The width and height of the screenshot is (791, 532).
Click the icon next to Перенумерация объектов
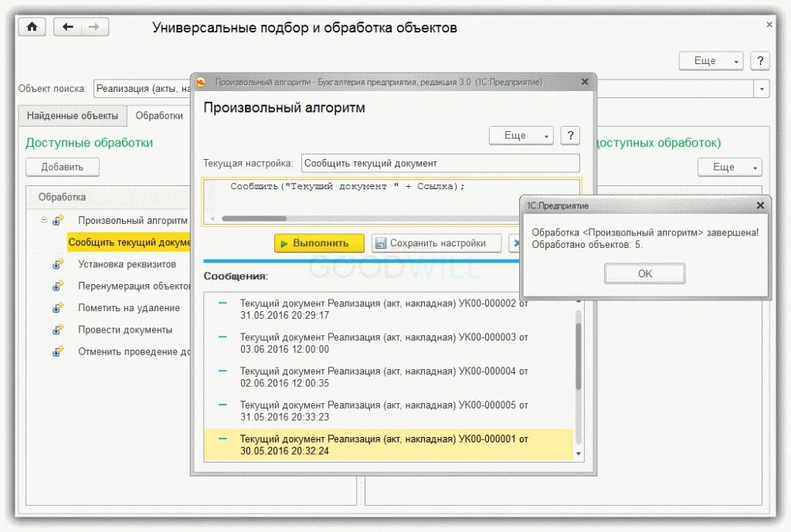pos(59,286)
